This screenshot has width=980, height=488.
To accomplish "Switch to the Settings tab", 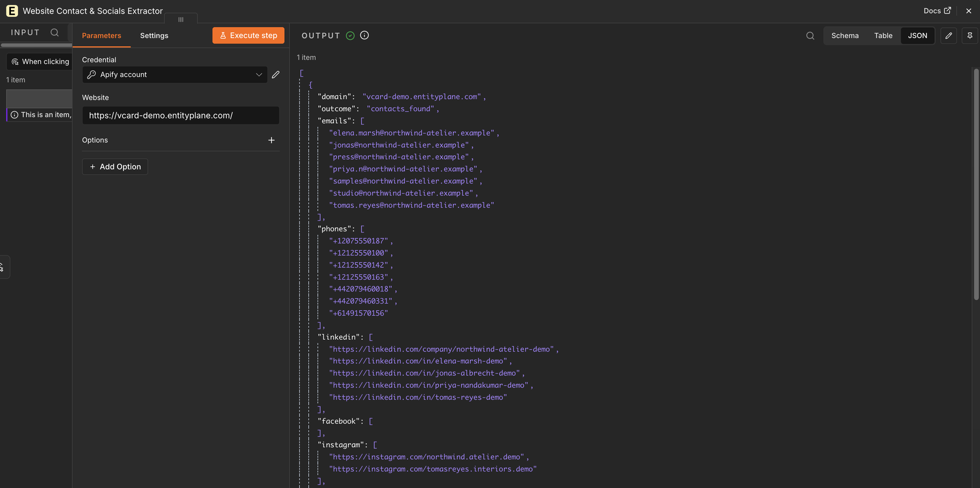I will [x=154, y=36].
